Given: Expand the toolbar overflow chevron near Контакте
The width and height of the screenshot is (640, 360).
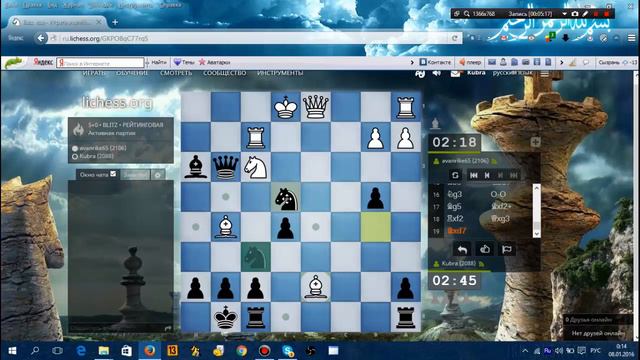Looking at the screenshot, I should [412, 62].
